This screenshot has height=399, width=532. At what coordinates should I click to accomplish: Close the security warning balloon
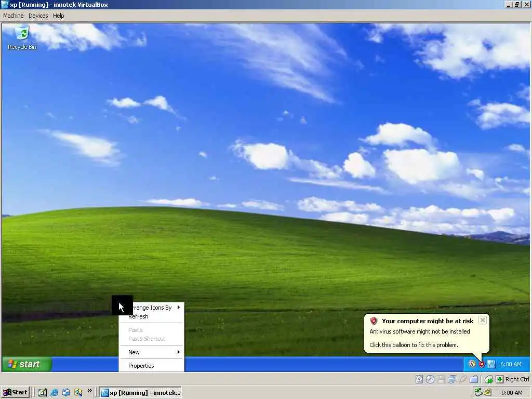pos(483,320)
